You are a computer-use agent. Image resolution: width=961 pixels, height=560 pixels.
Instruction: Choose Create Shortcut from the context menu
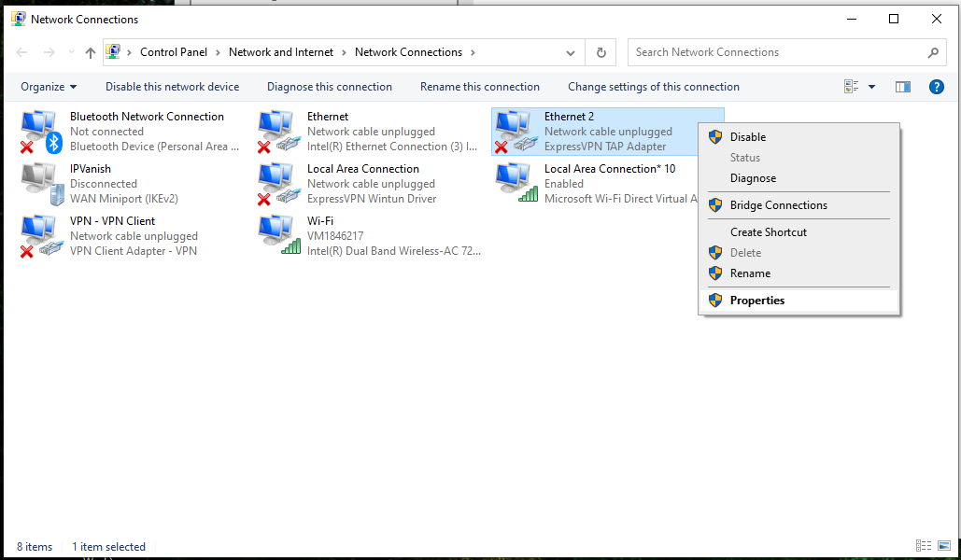pyautogui.click(x=798, y=232)
